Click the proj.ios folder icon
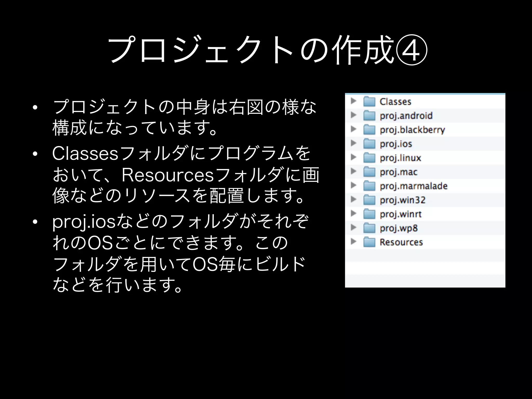 tap(369, 143)
